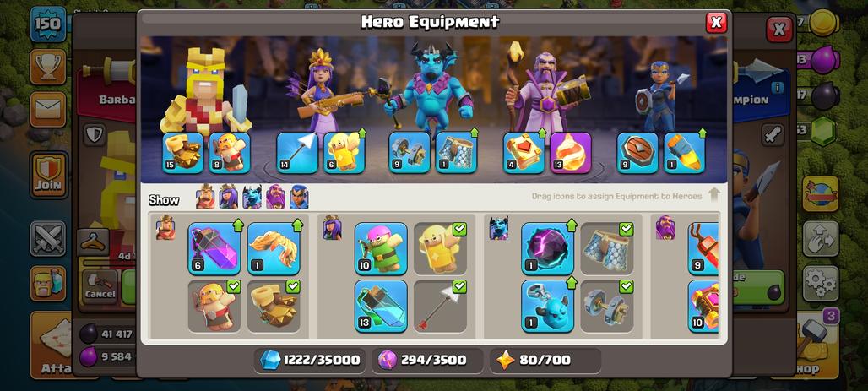Open the Eternal Tome slot, level 4
Viewport: 868px width, 391px height.
tap(524, 153)
